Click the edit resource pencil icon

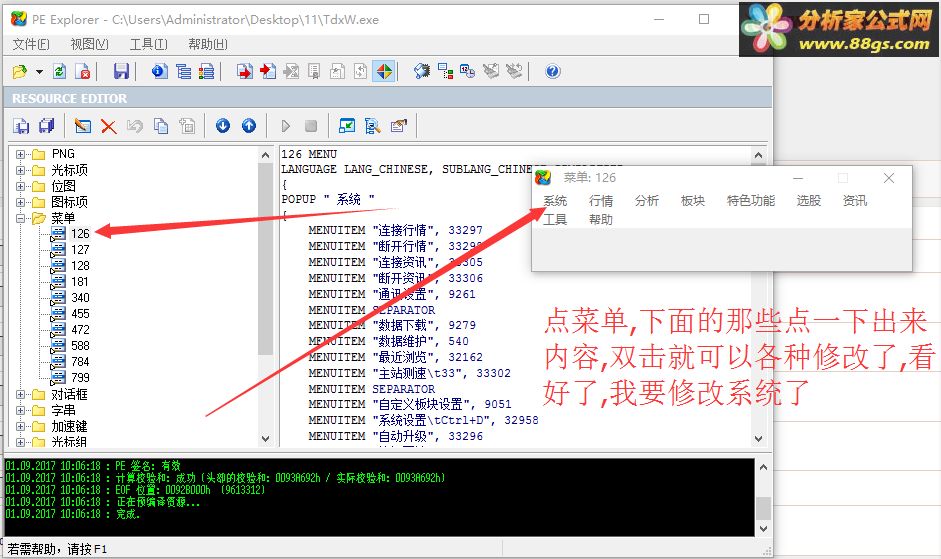tap(82, 126)
